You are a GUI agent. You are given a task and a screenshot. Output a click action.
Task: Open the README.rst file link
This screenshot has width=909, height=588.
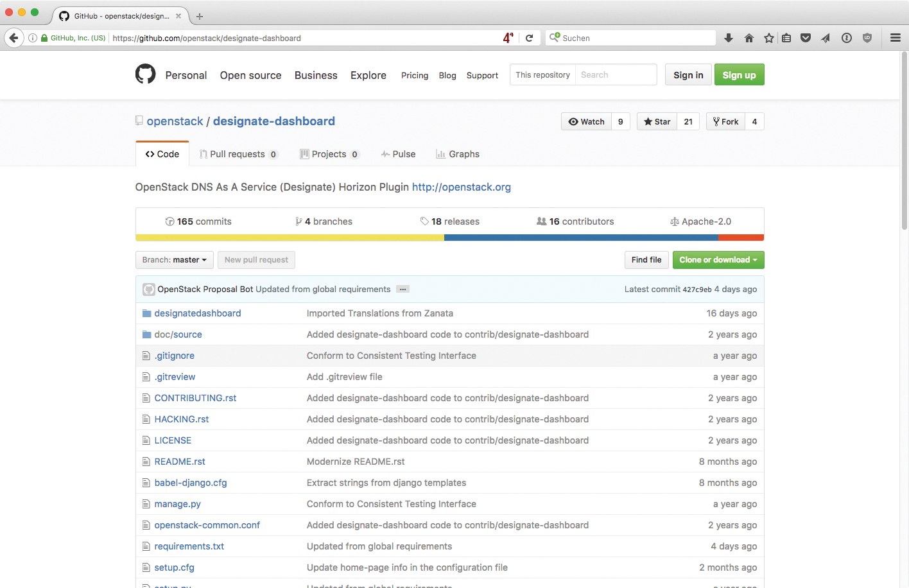click(180, 462)
